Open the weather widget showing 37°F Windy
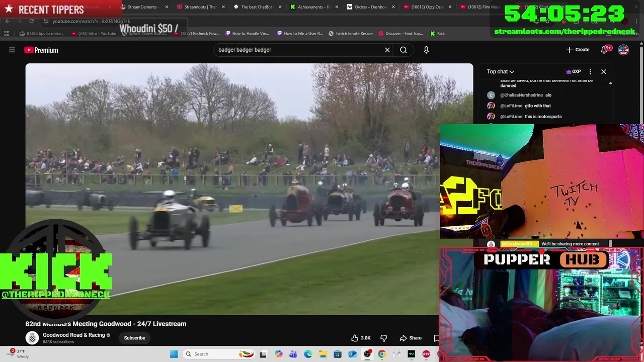 (18, 354)
